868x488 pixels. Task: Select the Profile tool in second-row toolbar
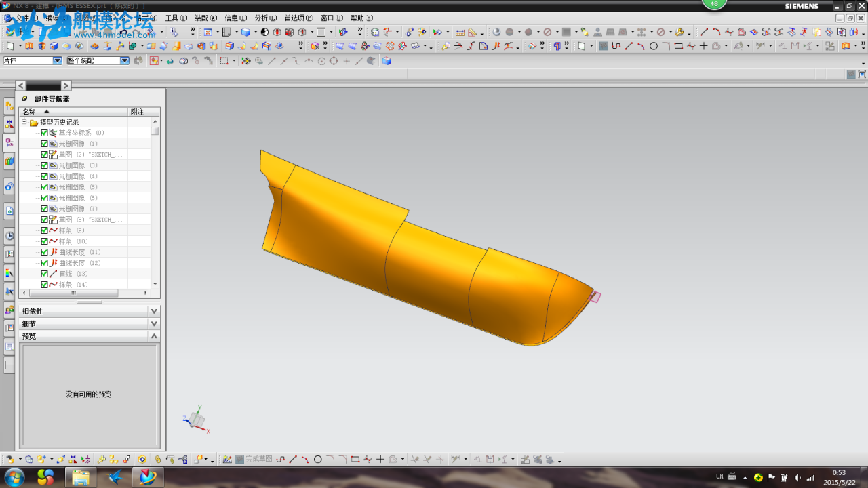click(616, 46)
